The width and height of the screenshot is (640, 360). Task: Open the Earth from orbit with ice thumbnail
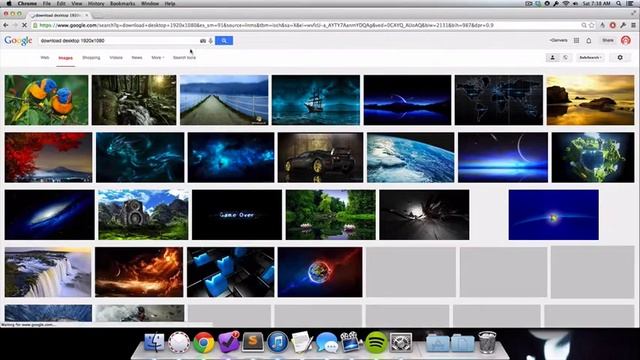(410, 157)
